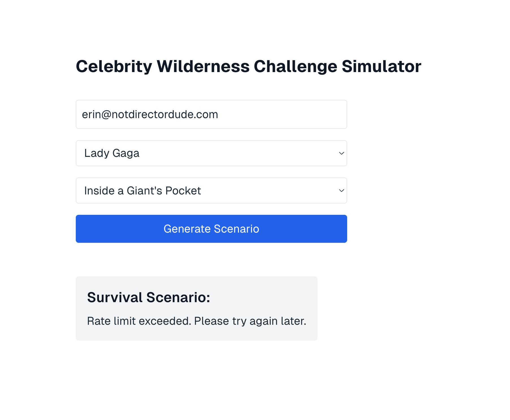510x420 pixels.
Task: Open the Lady Gaga celebrity dropdown
Action: click(x=211, y=153)
